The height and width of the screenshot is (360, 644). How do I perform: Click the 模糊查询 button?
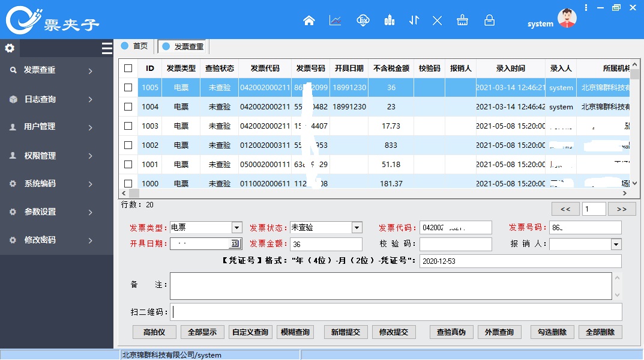pos(295,332)
